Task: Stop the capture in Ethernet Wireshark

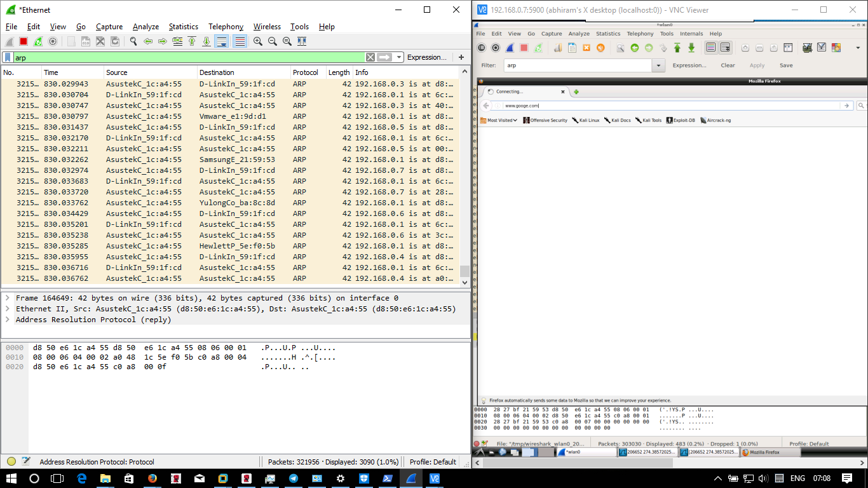Action: coord(24,41)
